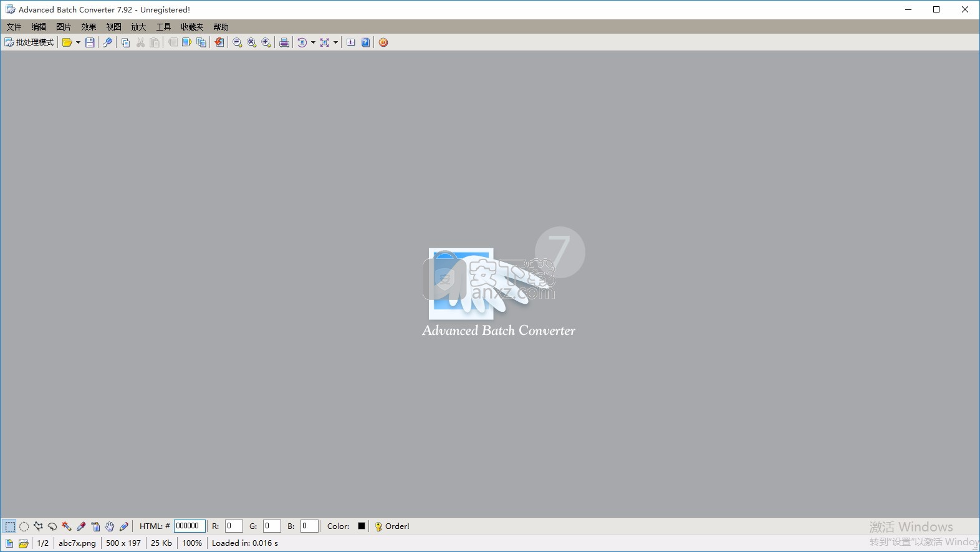Click the red convert icon
The width and height of the screenshot is (980, 552).
point(219,42)
